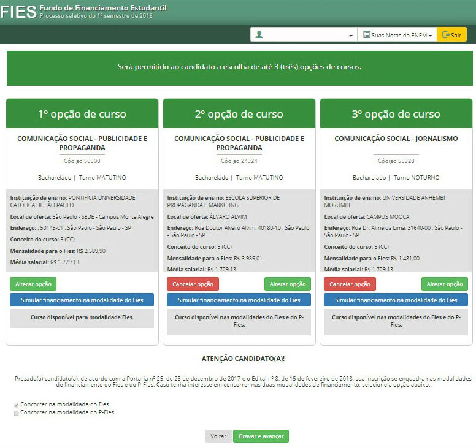Click the FIES logo

(x=18, y=12)
